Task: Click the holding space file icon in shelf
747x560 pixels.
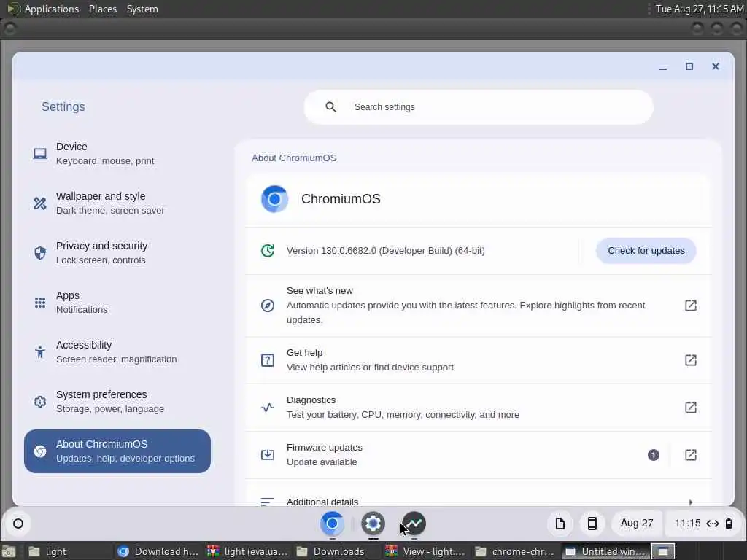Action: [560, 524]
